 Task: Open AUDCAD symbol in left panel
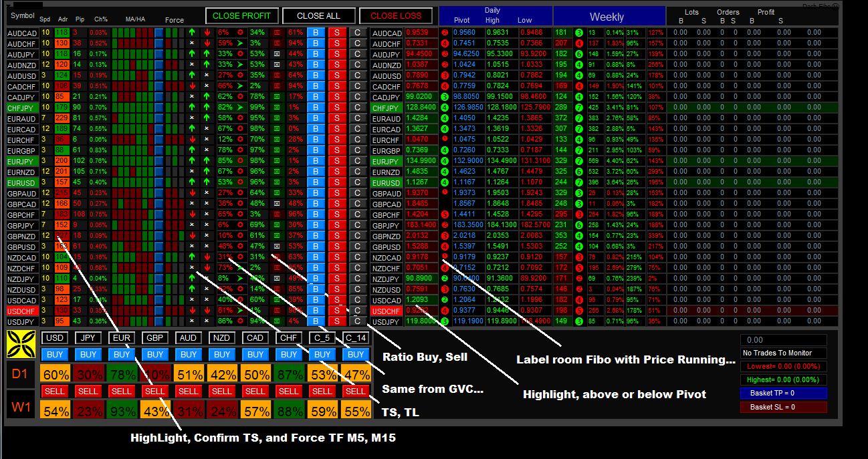[22, 33]
